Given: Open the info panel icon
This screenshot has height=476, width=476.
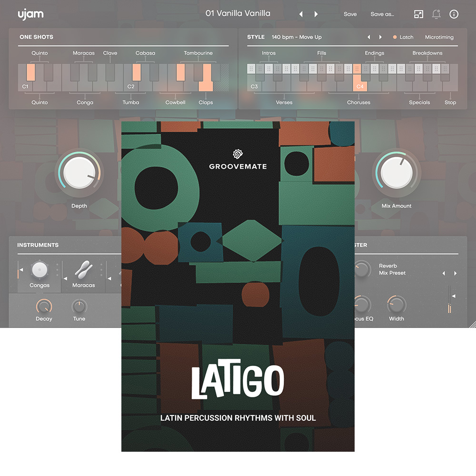Looking at the screenshot, I should tap(454, 14).
